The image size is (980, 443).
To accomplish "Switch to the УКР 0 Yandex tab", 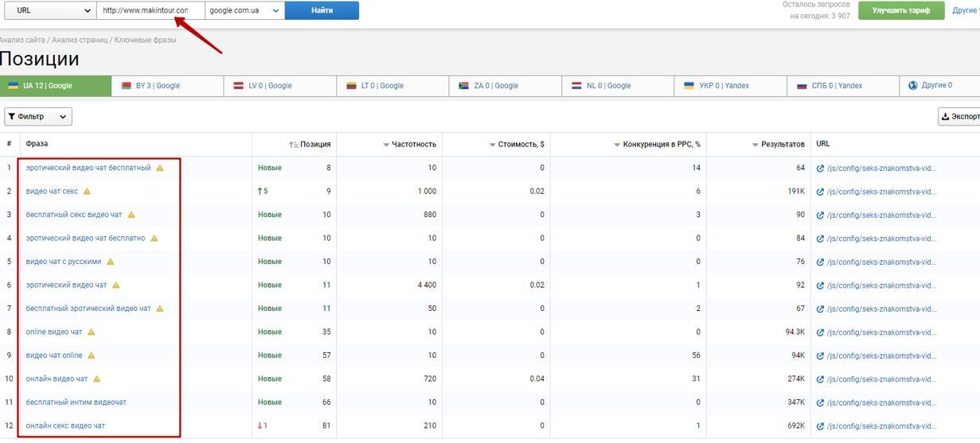I will pos(723,86).
